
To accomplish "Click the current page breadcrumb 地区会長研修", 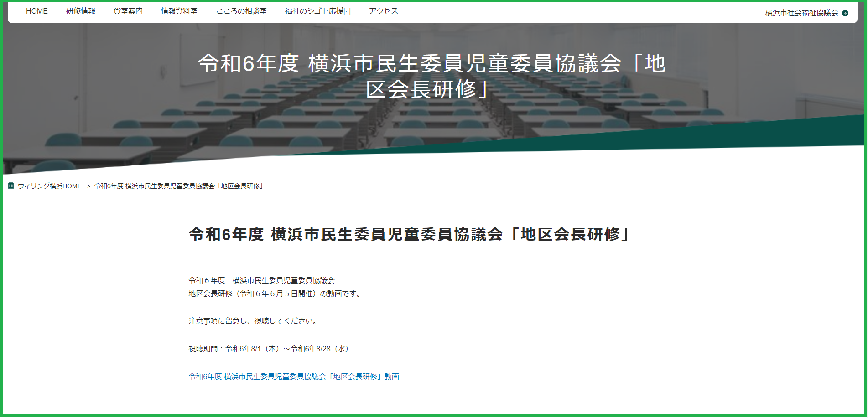I will (179, 186).
